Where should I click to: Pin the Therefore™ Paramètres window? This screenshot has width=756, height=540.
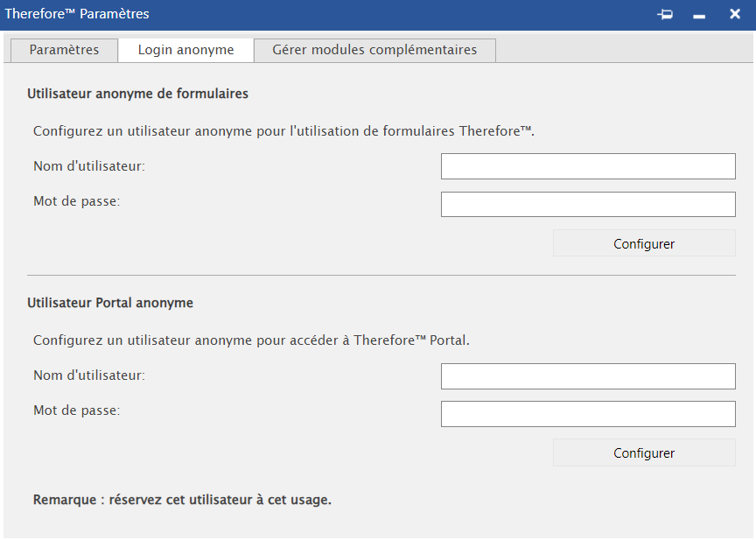pyautogui.click(x=664, y=14)
